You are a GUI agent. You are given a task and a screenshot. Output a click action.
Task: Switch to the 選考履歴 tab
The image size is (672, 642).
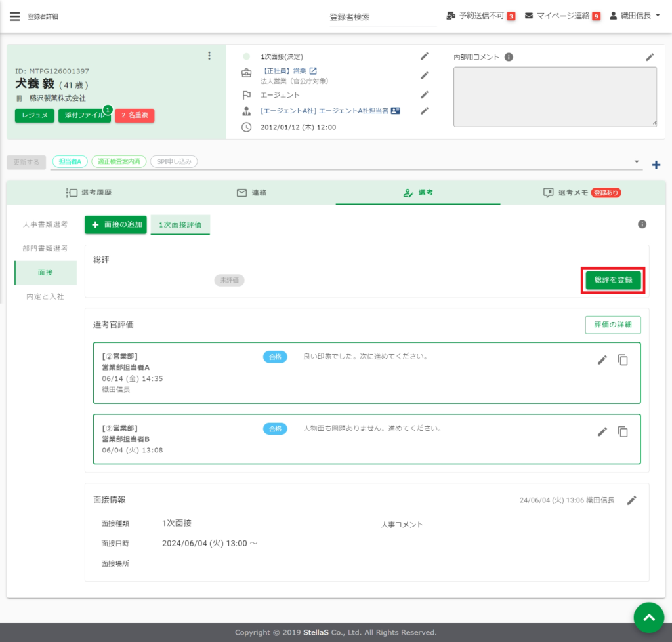[94, 193]
